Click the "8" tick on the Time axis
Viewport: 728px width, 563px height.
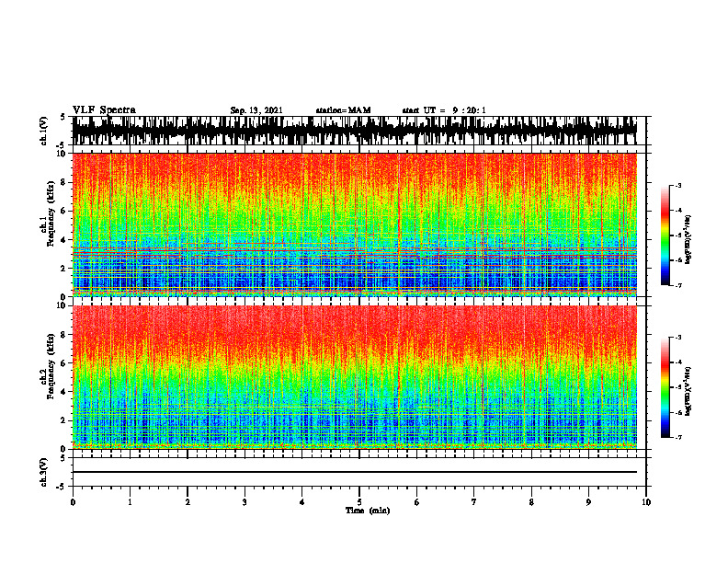click(531, 502)
